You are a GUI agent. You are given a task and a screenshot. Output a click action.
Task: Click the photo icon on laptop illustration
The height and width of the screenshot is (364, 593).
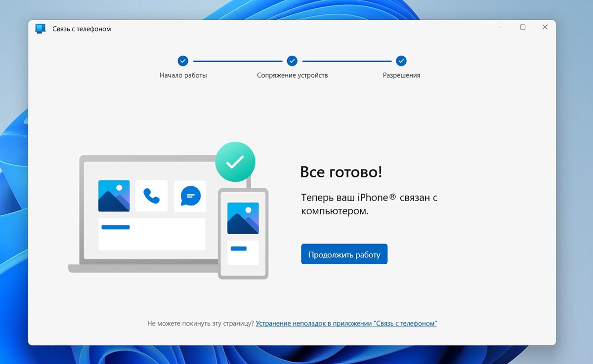click(114, 196)
